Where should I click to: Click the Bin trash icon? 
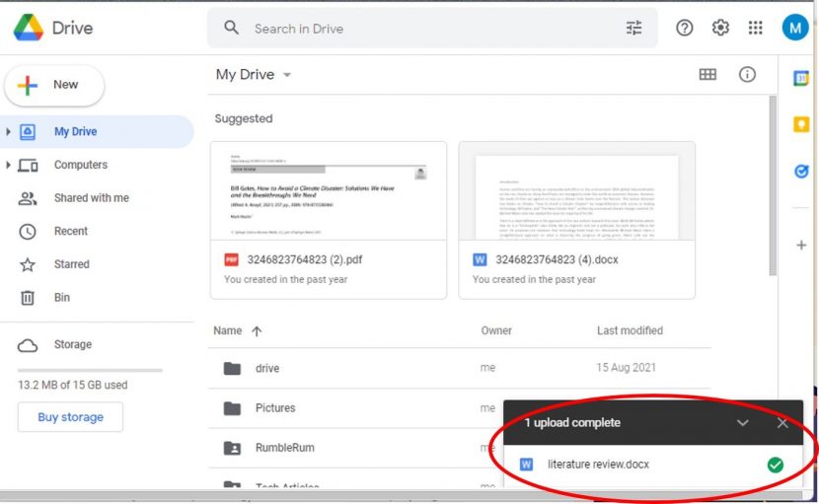[28, 298]
